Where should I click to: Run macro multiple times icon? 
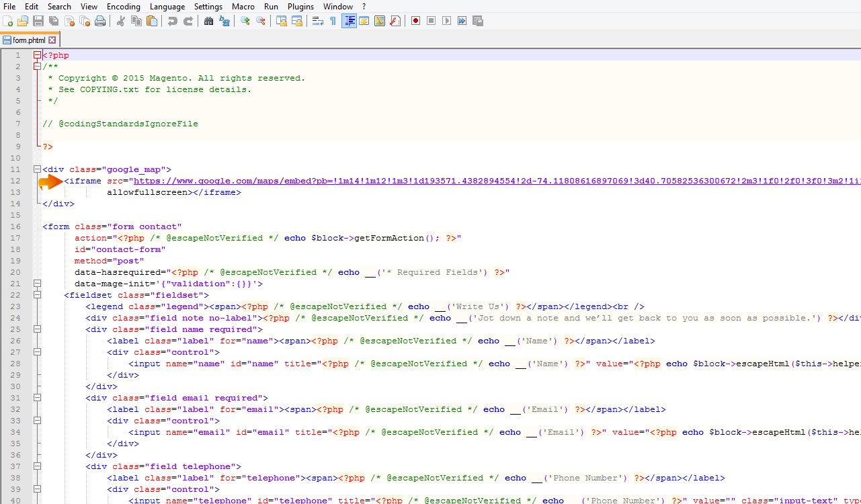pos(462,21)
